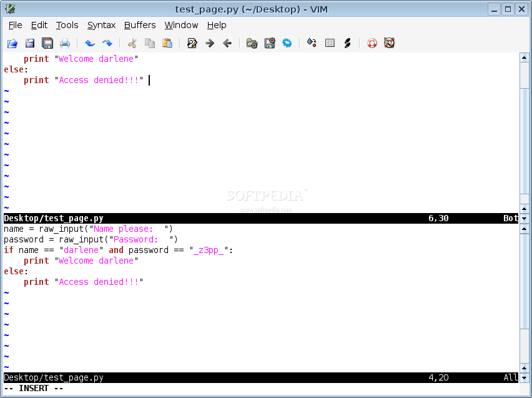Print the buffer with the printer icon
The height and width of the screenshot is (398, 532).
point(65,43)
